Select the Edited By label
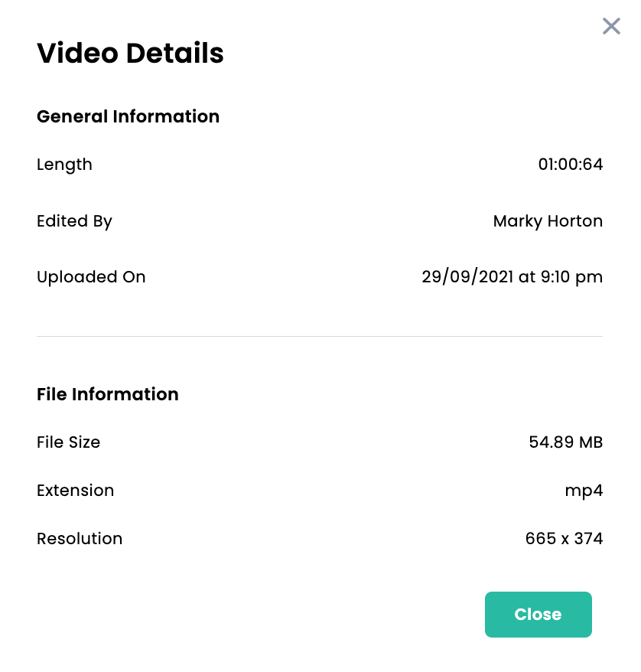Viewport: 641px width, 672px height. tap(74, 221)
